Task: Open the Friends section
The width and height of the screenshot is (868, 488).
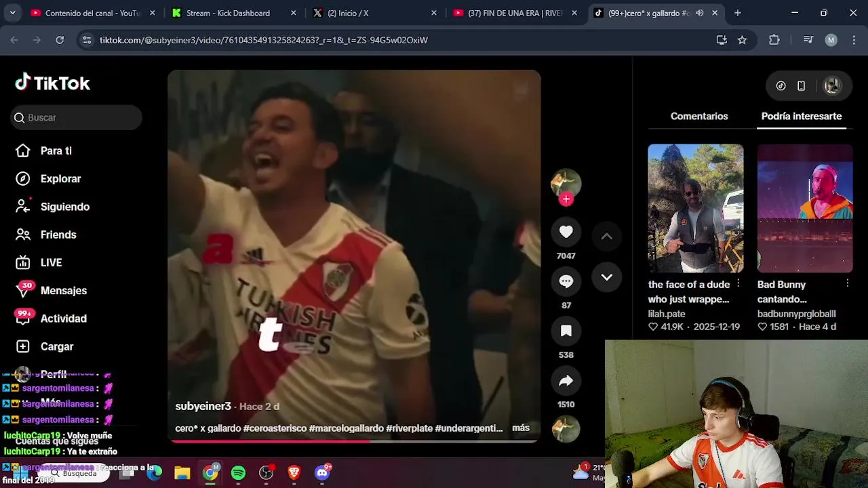Action: point(45,235)
